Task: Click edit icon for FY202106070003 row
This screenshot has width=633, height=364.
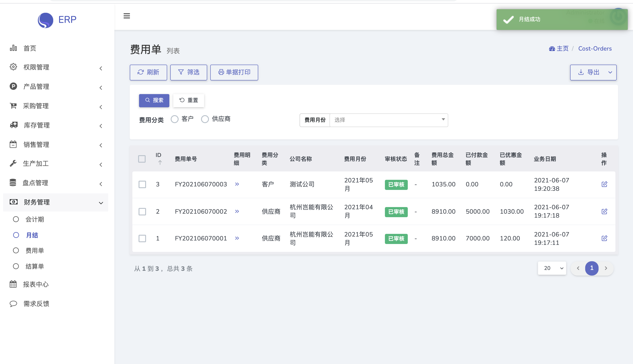Action: 604,184
